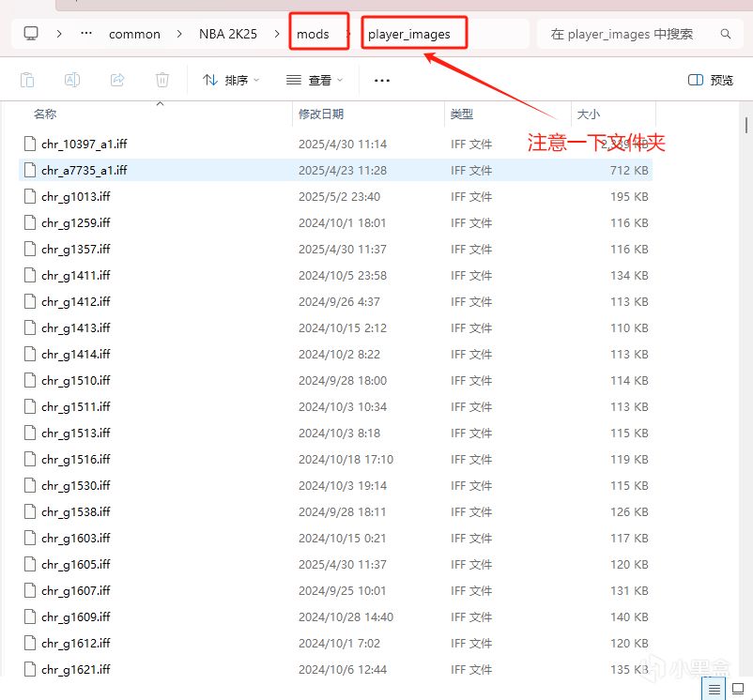Image resolution: width=753 pixels, height=700 pixels.
Task: Click the vertical scrollbar thumb of file list
Action: click(745, 125)
